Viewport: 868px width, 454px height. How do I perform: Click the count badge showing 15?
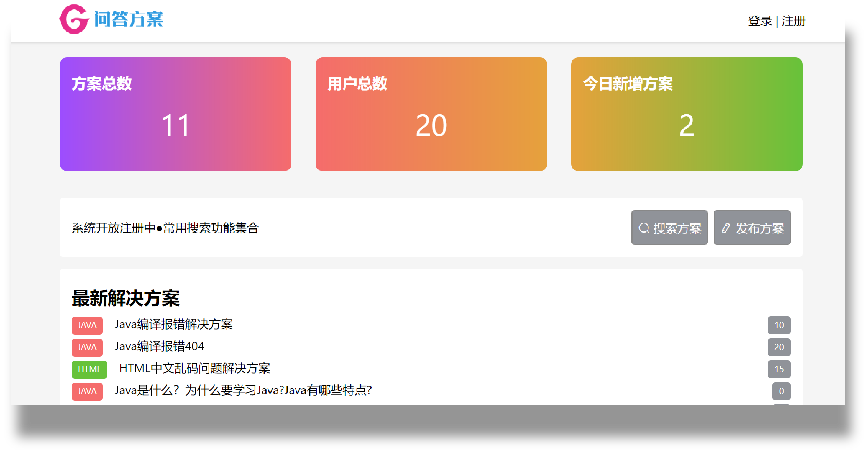coord(779,369)
